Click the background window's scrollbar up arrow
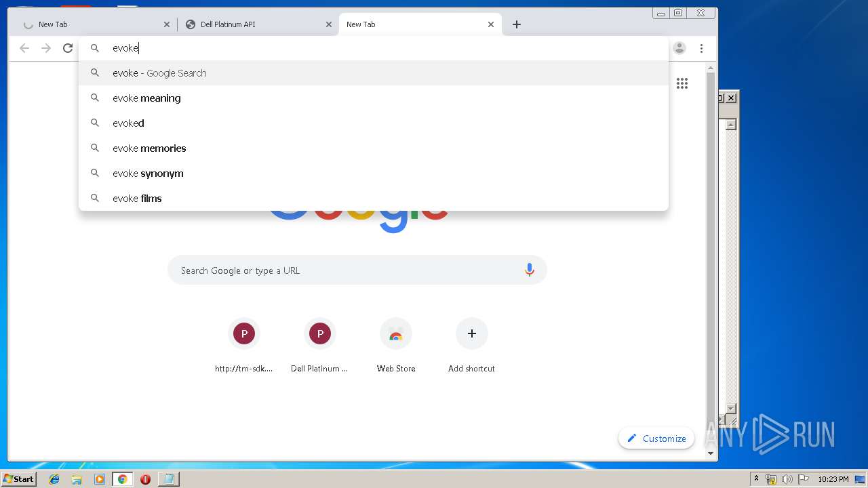 click(x=731, y=125)
